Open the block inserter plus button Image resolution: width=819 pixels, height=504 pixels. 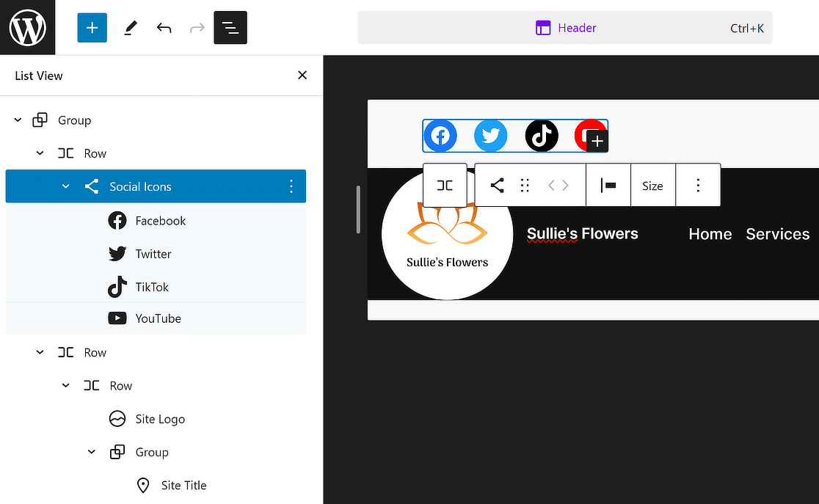(92, 28)
